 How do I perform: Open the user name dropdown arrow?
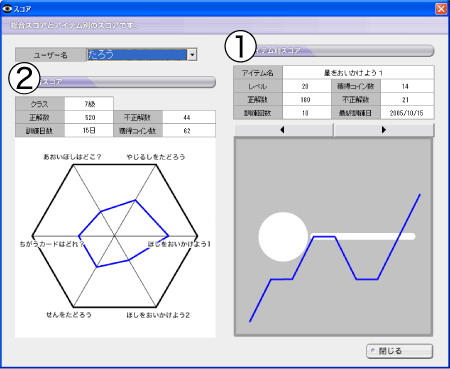click(192, 55)
